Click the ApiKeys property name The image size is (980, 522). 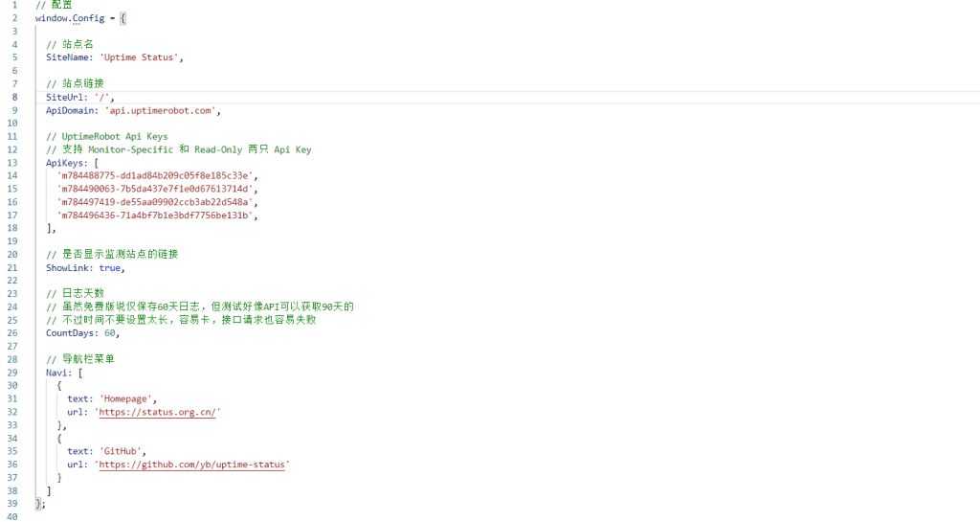pyautogui.click(x=64, y=163)
